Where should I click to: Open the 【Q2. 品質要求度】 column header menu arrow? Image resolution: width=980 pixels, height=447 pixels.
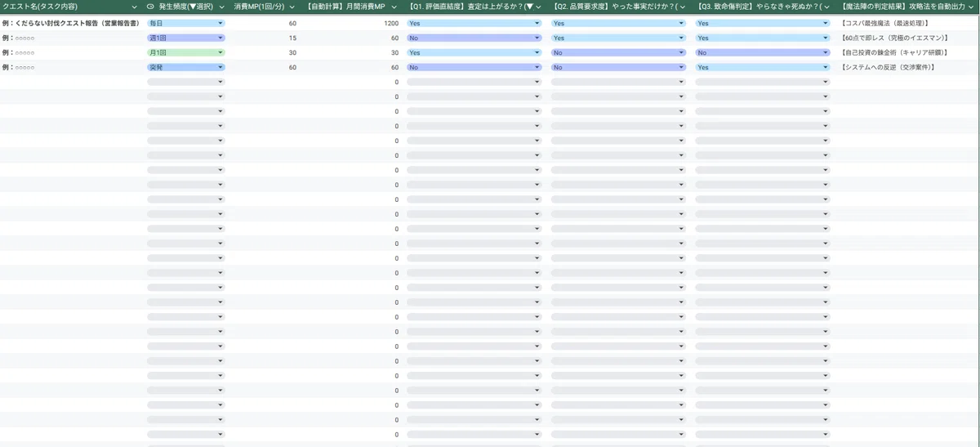pyautogui.click(x=682, y=7)
